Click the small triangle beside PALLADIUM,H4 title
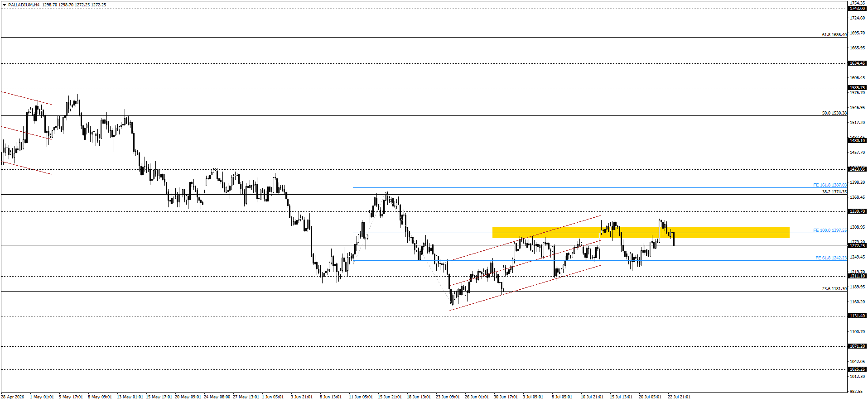 5,5
